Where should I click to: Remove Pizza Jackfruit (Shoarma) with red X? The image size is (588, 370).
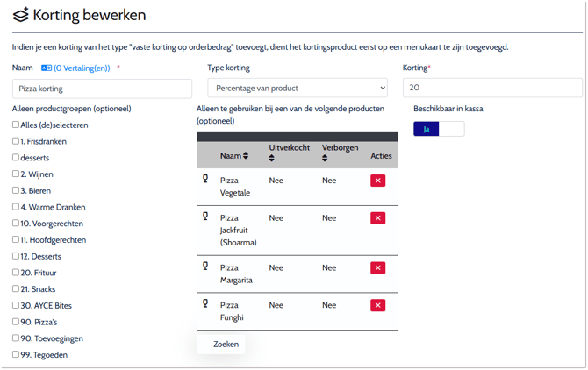[x=377, y=218]
